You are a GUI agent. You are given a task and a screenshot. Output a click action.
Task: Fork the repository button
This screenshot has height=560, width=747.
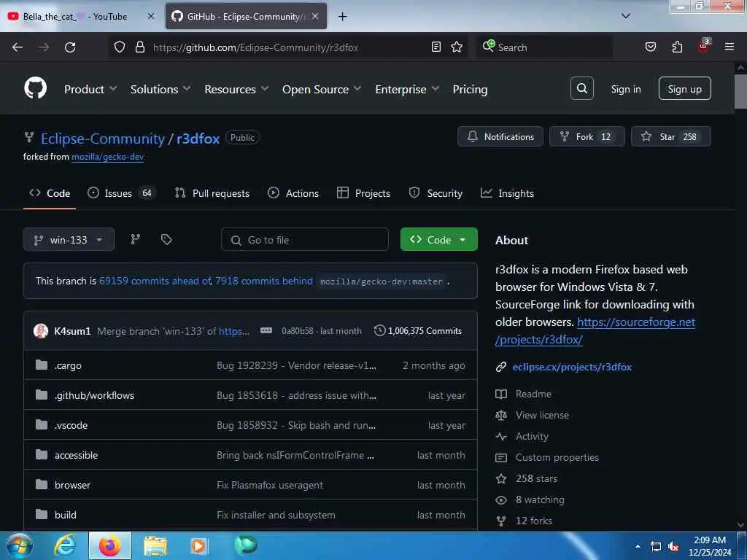pos(587,136)
